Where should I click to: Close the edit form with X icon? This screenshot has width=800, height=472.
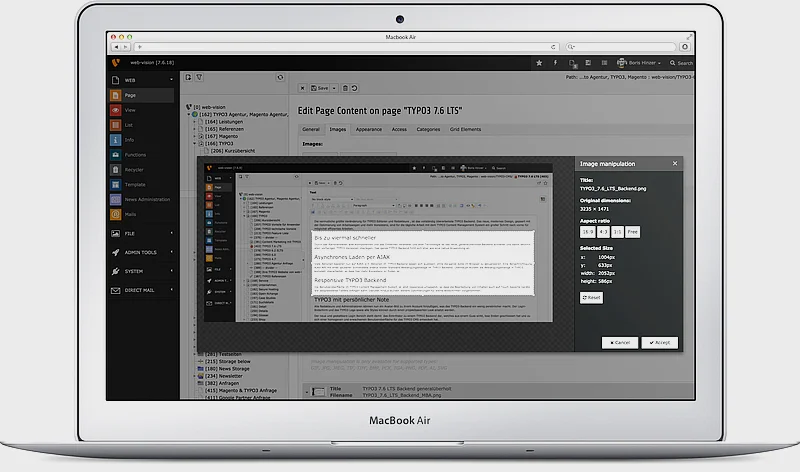[x=302, y=88]
